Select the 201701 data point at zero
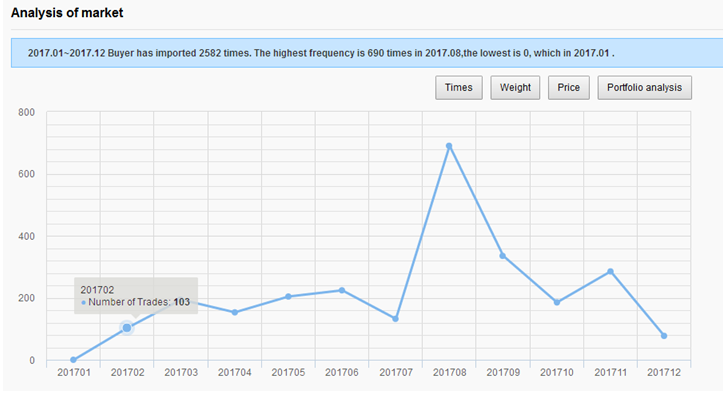 [x=73, y=360]
